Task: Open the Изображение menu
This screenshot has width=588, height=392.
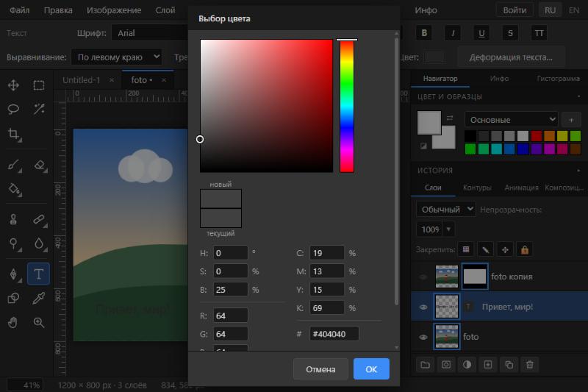Action: 114,10
